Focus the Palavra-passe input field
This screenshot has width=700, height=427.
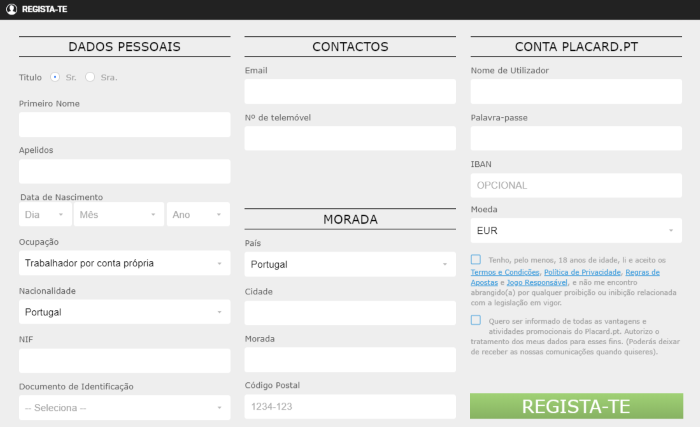[576, 138]
